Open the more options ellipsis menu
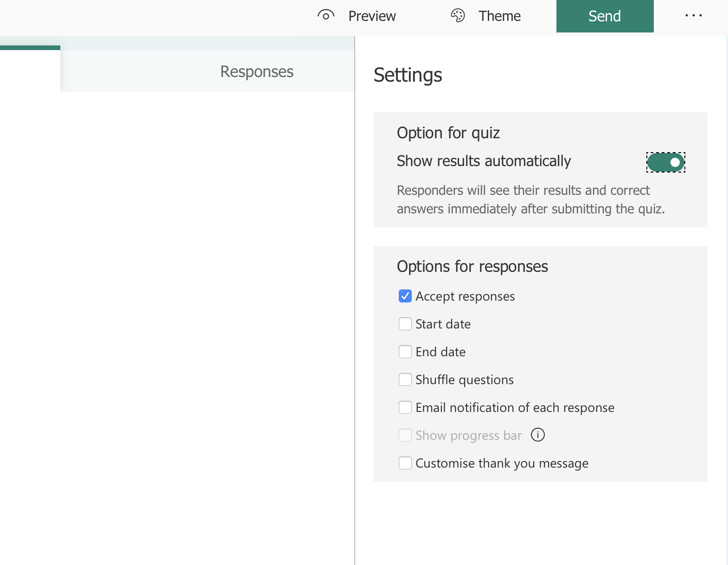728x565 pixels. point(693,16)
